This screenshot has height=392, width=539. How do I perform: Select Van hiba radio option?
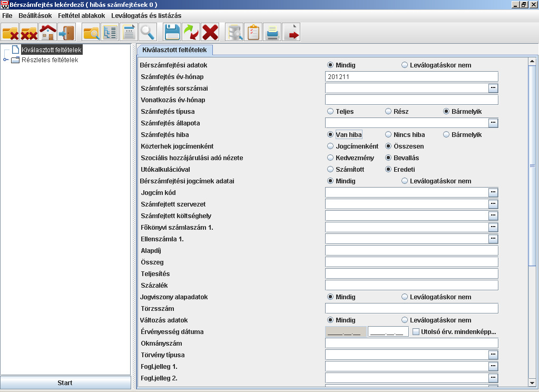point(330,134)
